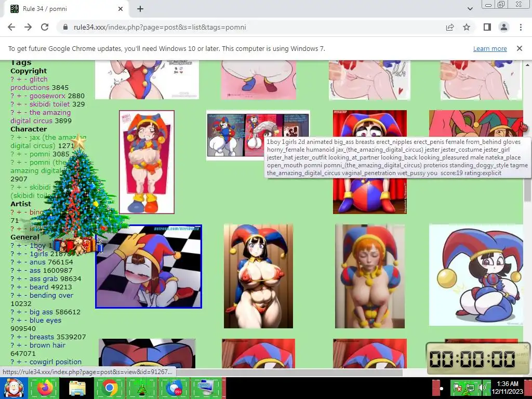Screen dimensions: 532x399
Task: Click '+' next to skibidi toilet tag
Action: 19,104
